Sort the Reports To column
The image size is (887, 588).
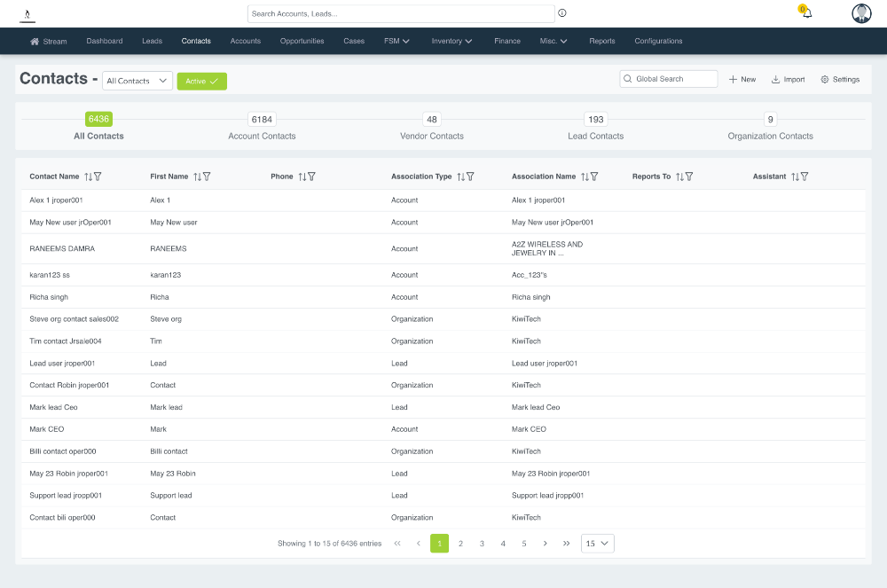click(x=679, y=176)
